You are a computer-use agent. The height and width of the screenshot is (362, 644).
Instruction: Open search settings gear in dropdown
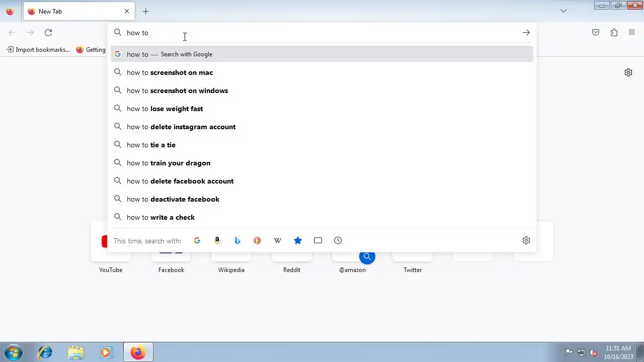526,241
